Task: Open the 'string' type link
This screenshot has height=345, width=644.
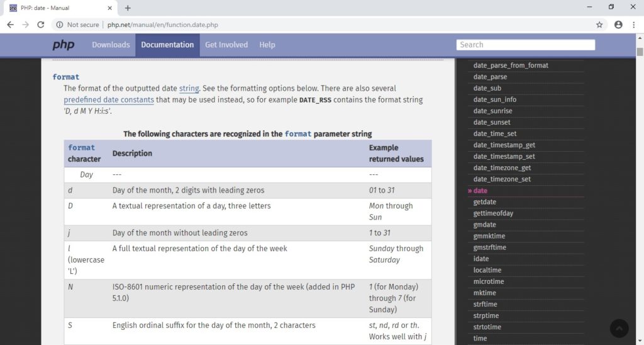Action: (189, 88)
